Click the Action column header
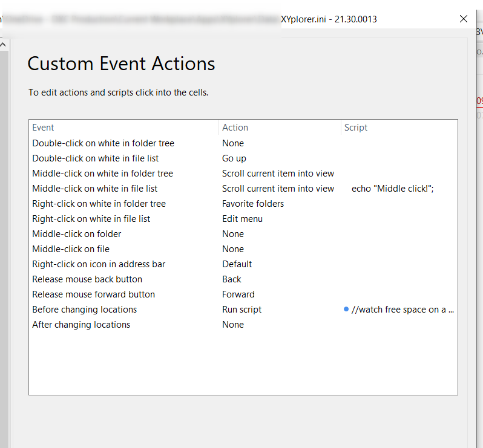The image size is (483, 448). pos(235,128)
